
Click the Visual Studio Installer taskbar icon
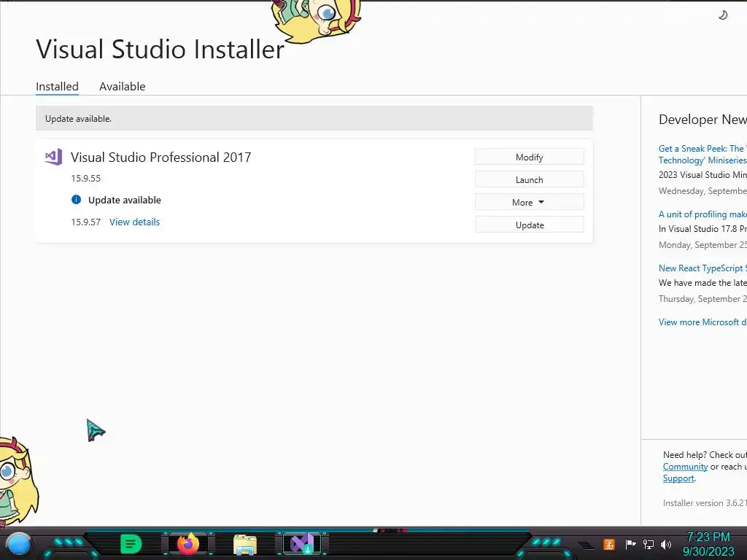(x=302, y=544)
